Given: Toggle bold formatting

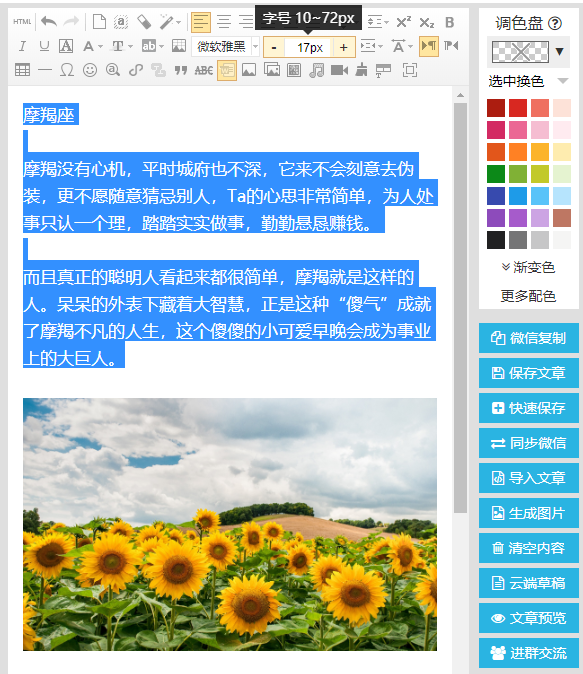Looking at the screenshot, I should (450, 22).
